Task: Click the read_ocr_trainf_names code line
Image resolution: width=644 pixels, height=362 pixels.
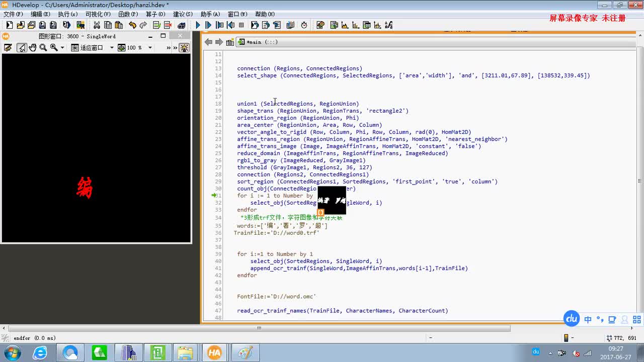Action: click(342, 311)
